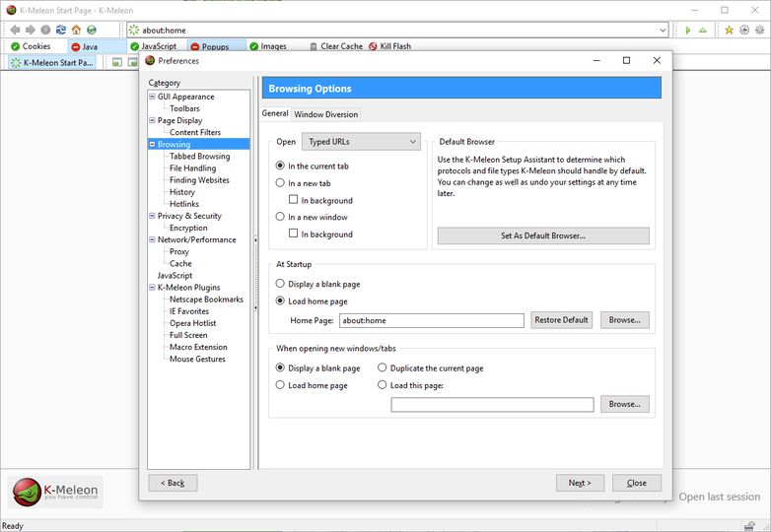Select startup Display a blank page
771x532 pixels.
click(x=280, y=284)
